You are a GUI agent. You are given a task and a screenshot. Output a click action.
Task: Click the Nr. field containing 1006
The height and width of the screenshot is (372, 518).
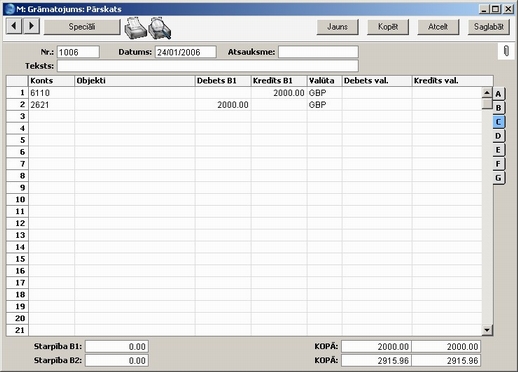tap(78, 52)
